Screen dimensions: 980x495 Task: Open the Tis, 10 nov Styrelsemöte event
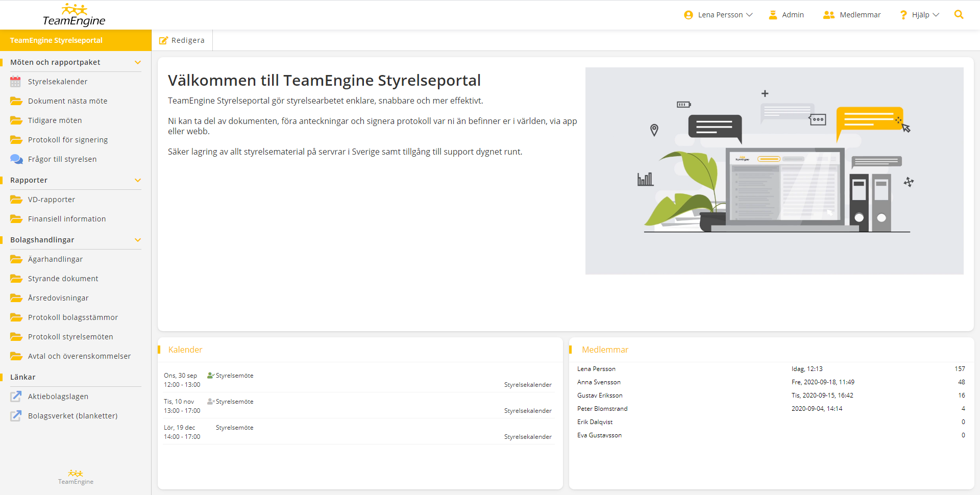234,402
